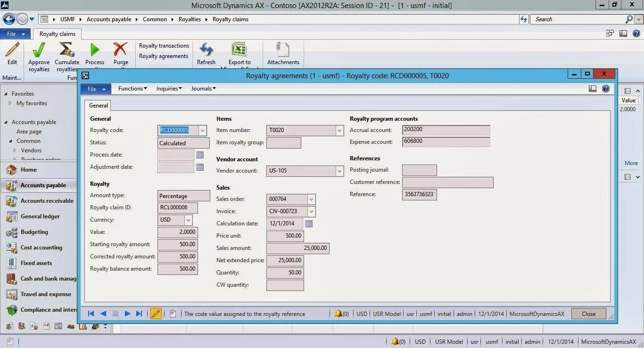Click Area page in navigation tree

click(x=29, y=132)
